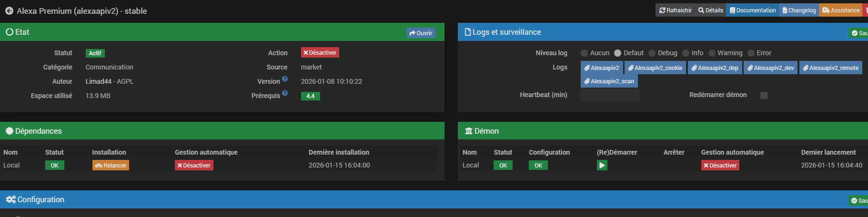Click Relancer to reinstall dependencies
This screenshot has width=868, height=217.
[111, 165]
